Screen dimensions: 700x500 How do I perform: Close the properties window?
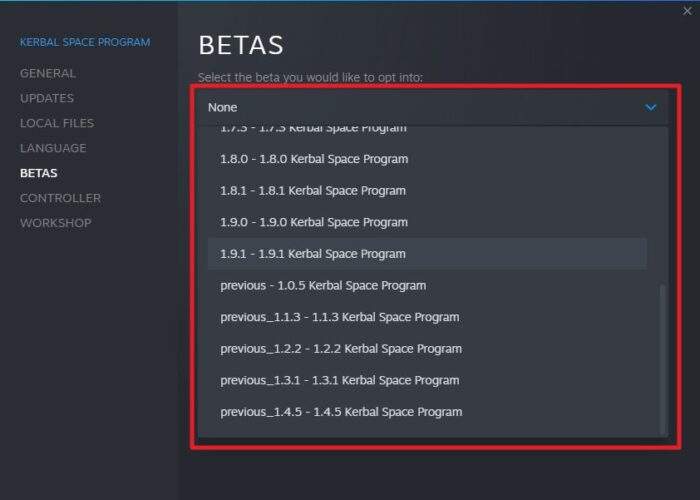tap(687, 11)
